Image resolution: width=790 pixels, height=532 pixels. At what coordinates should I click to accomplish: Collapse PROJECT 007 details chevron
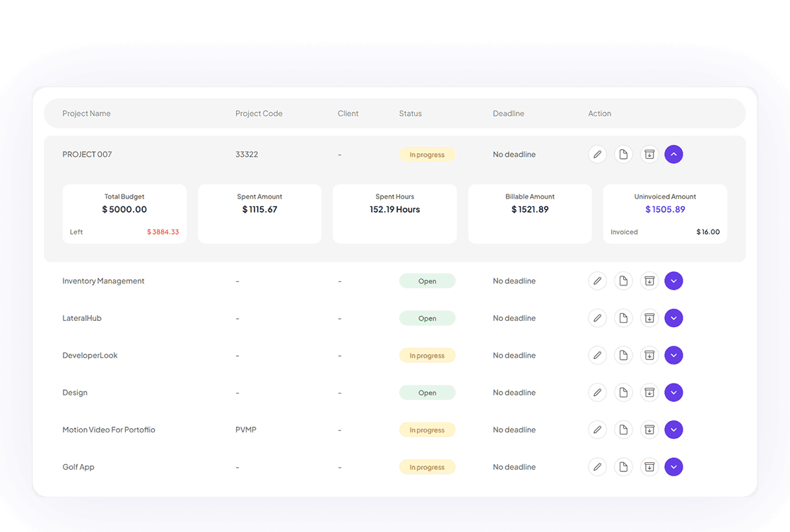(x=673, y=154)
